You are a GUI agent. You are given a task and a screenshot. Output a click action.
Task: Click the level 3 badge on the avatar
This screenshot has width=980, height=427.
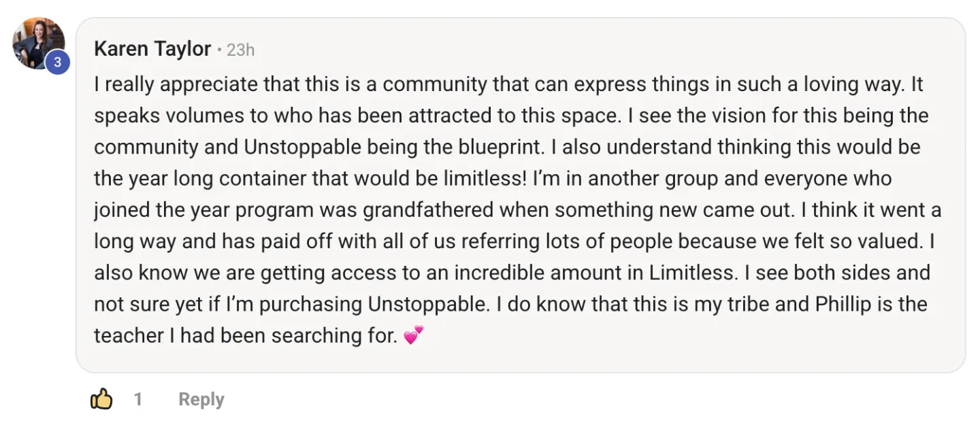click(58, 63)
